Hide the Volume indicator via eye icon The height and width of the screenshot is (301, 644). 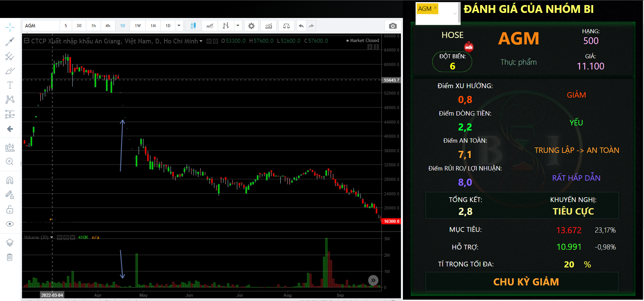point(60,238)
